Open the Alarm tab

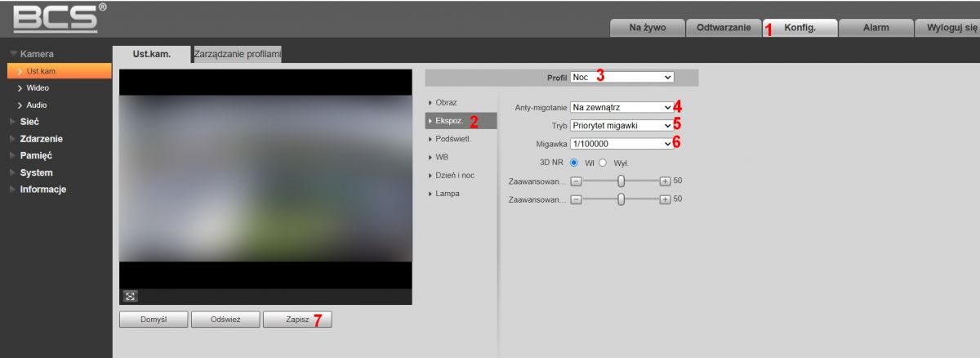(876, 28)
